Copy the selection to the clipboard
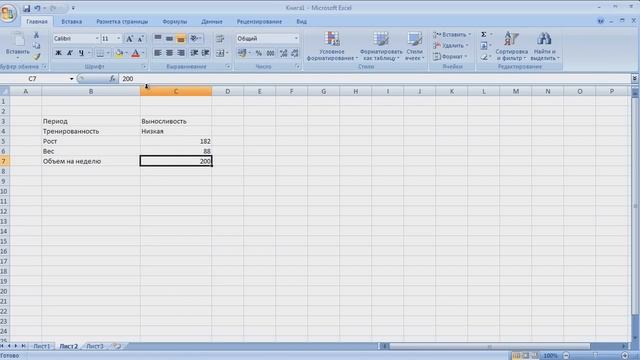Viewport: 640px width, 360px height. 36,46
